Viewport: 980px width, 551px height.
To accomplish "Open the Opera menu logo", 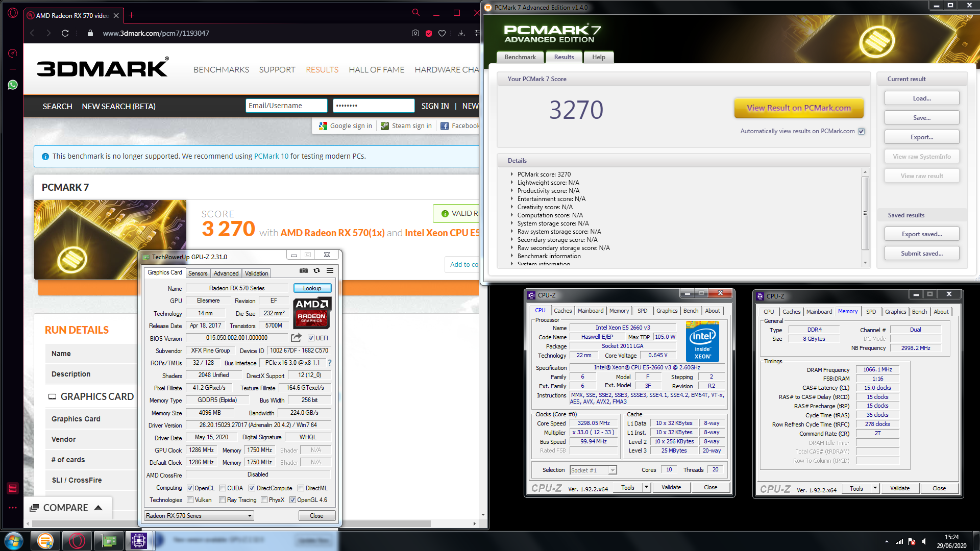I will pos(13,13).
